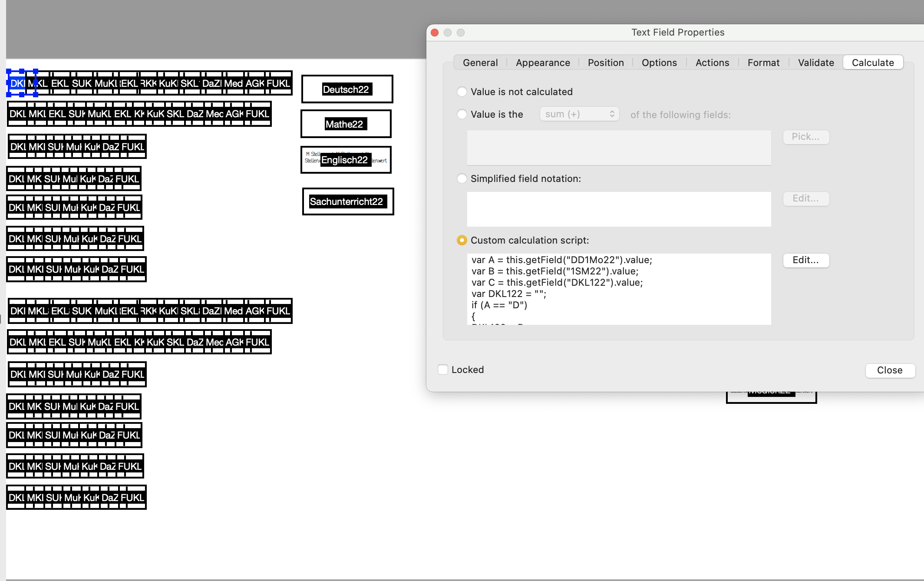Screen dimensions: 924x581
Task: Open the Appearance tab
Action: pos(543,62)
